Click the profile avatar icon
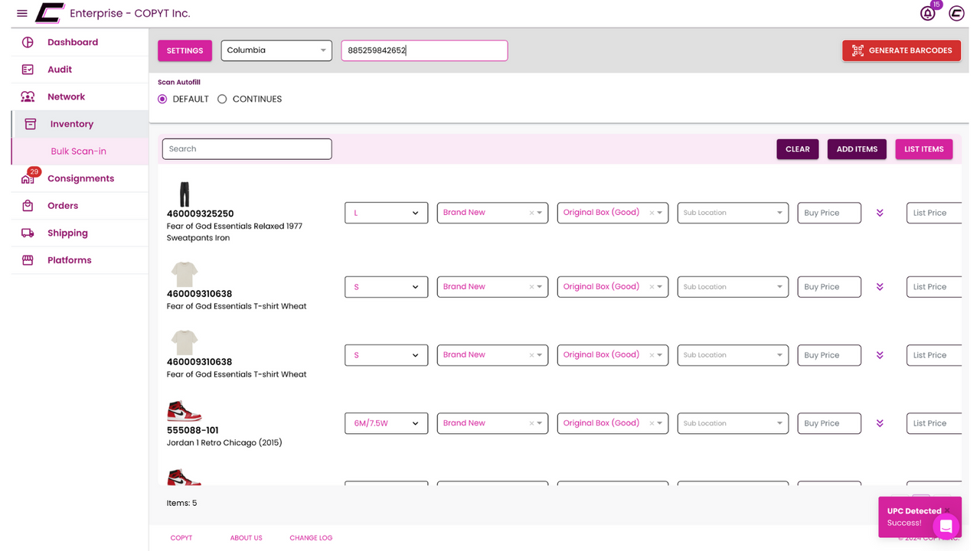 point(955,13)
